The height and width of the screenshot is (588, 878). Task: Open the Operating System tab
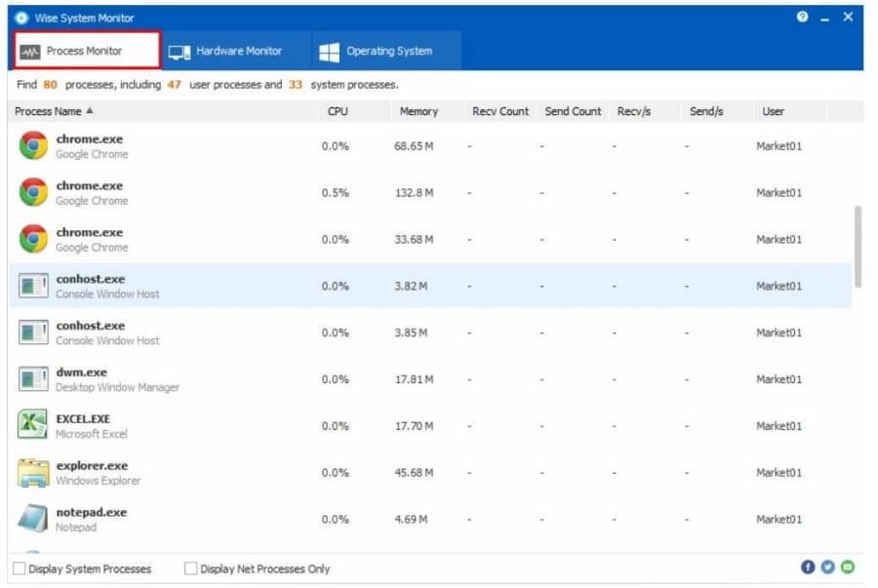point(387,51)
